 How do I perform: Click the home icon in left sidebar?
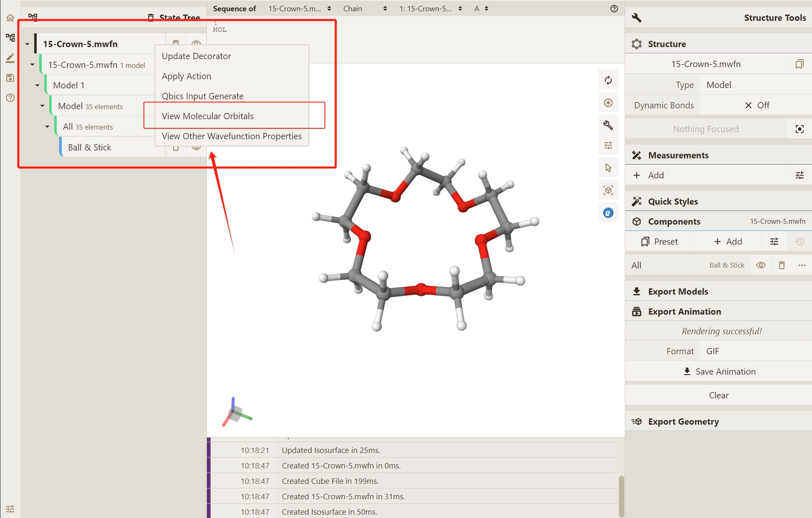pyautogui.click(x=10, y=18)
